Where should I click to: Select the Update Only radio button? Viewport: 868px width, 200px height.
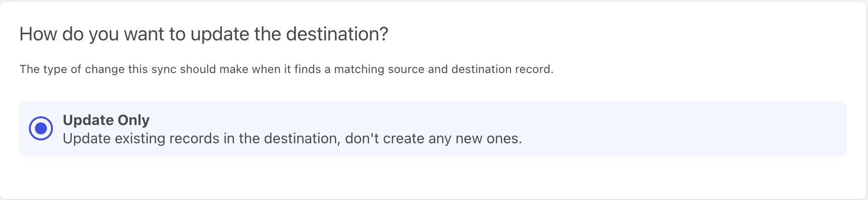(x=41, y=128)
